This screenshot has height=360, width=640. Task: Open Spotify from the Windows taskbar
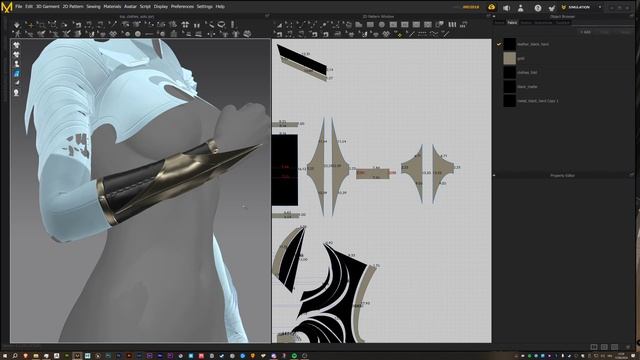pyautogui.click(x=294, y=356)
